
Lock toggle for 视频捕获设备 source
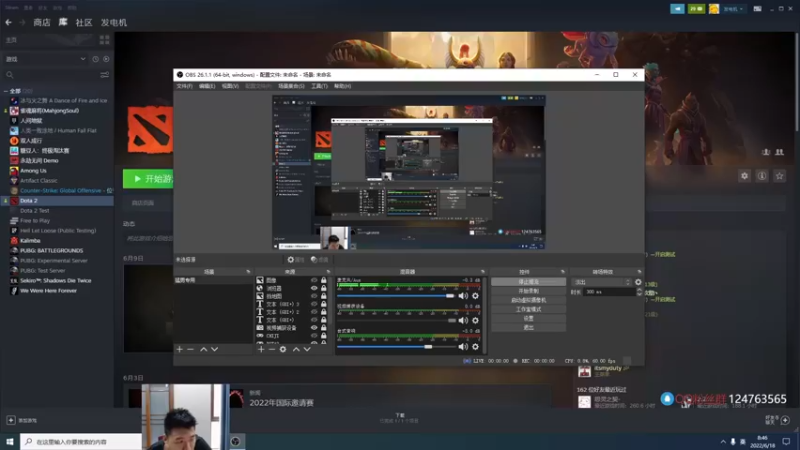[x=323, y=328]
